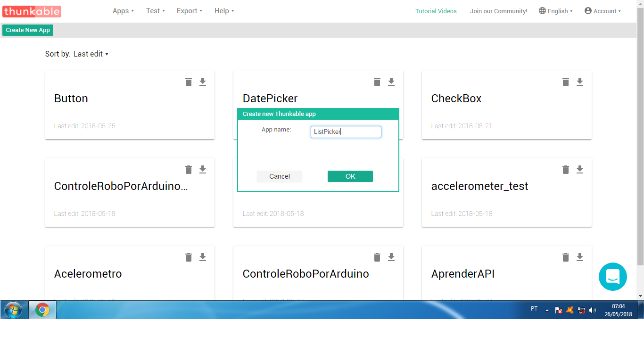Open the Apps menu

click(x=123, y=11)
